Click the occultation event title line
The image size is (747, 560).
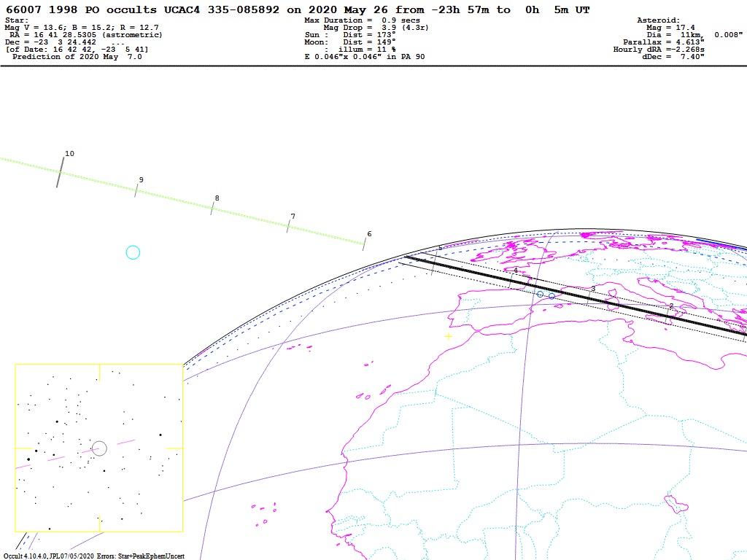(298, 10)
